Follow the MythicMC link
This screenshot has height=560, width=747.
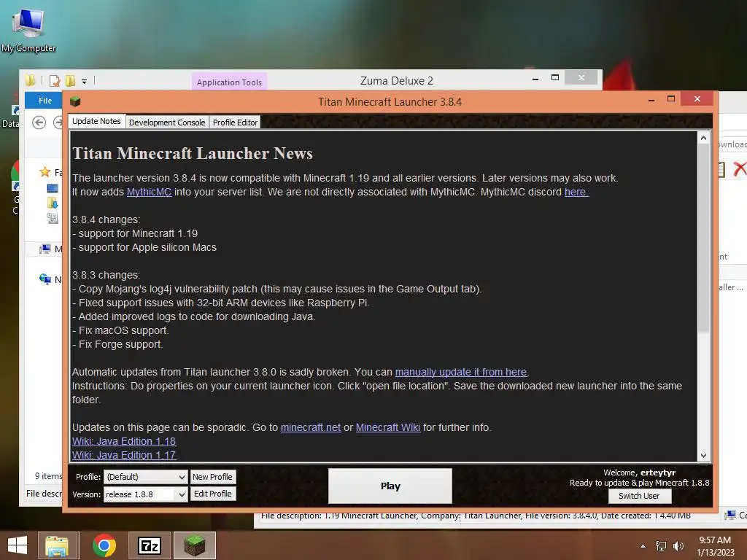pyautogui.click(x=149, y=192)
